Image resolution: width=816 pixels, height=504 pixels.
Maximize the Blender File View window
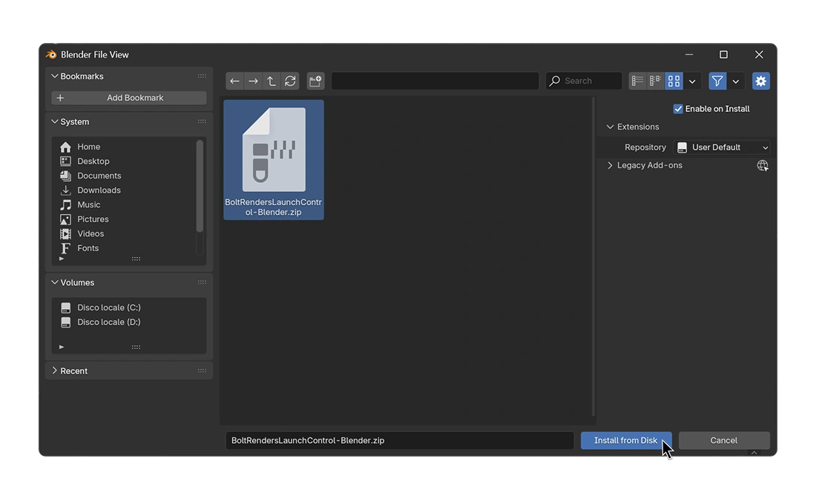(x=723, y=55)
